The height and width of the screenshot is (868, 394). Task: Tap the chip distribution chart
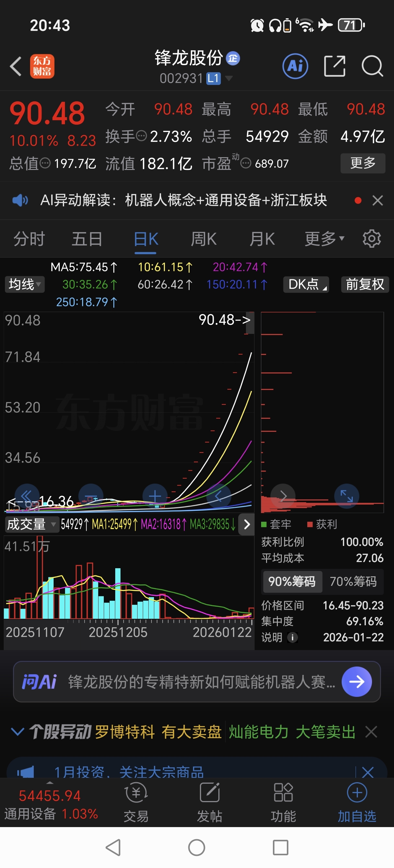[x=322, y=412]
